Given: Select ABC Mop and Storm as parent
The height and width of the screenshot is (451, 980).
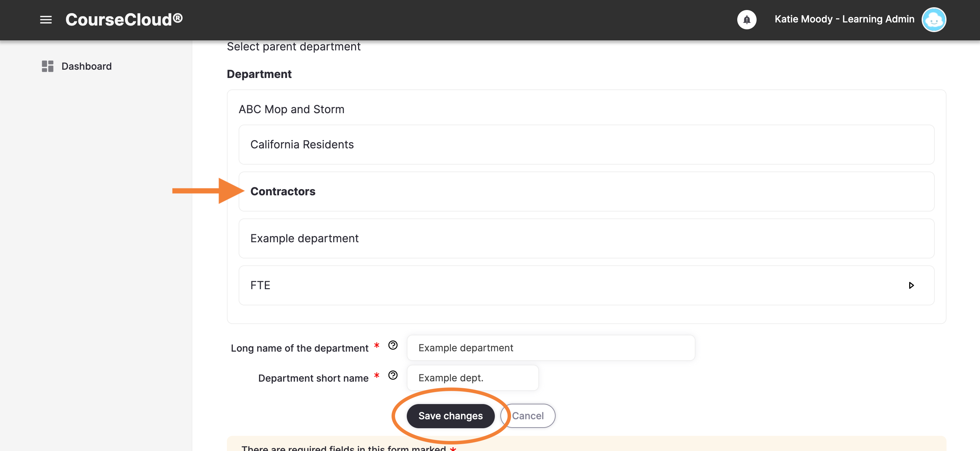Looking at the screenshot, I should [x=291, y=109].
